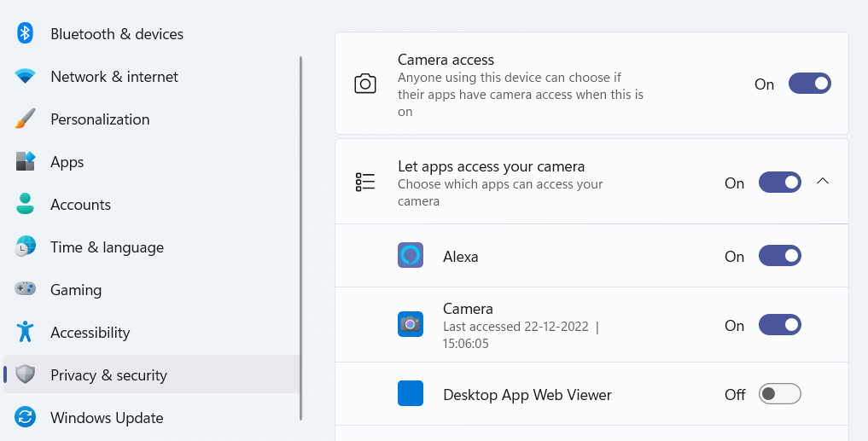
Task: Click the list icon beside Let apps access your camera
Action: 365,182
